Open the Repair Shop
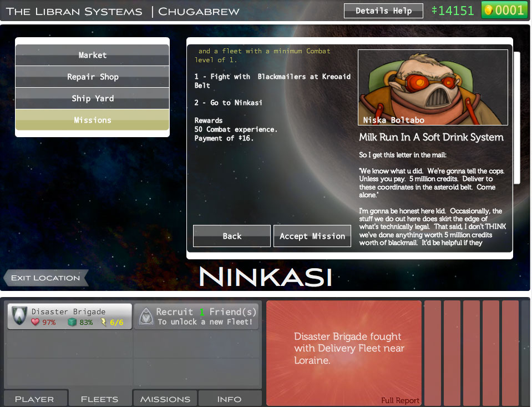This screenshot has height=407, width=532. (92, 77)
